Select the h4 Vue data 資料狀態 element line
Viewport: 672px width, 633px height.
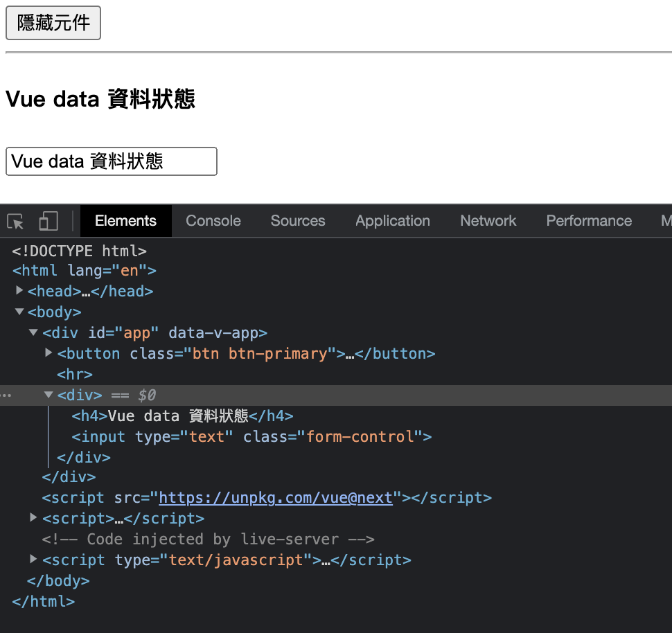pos(183,416)
